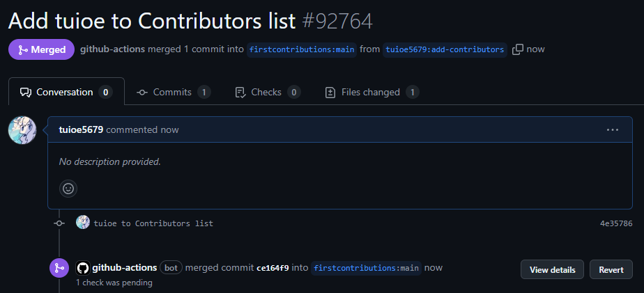
Task: Switch to the Checks tab
Action: point(268,92)
